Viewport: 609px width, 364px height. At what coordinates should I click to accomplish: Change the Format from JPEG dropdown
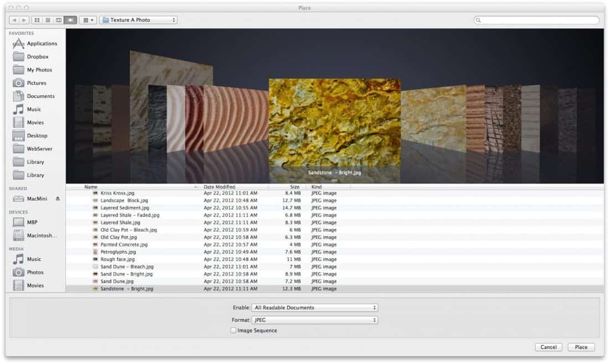(315, 320)
